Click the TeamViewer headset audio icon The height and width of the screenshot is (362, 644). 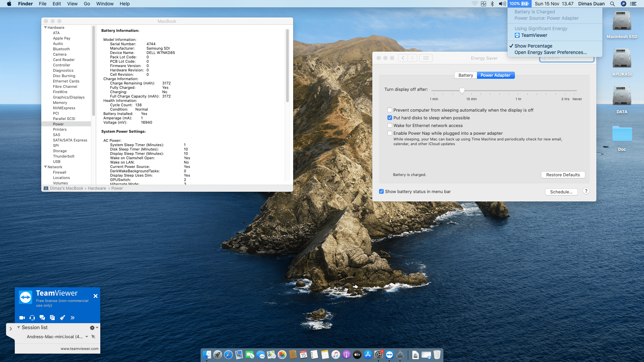(x=32, y=317)
